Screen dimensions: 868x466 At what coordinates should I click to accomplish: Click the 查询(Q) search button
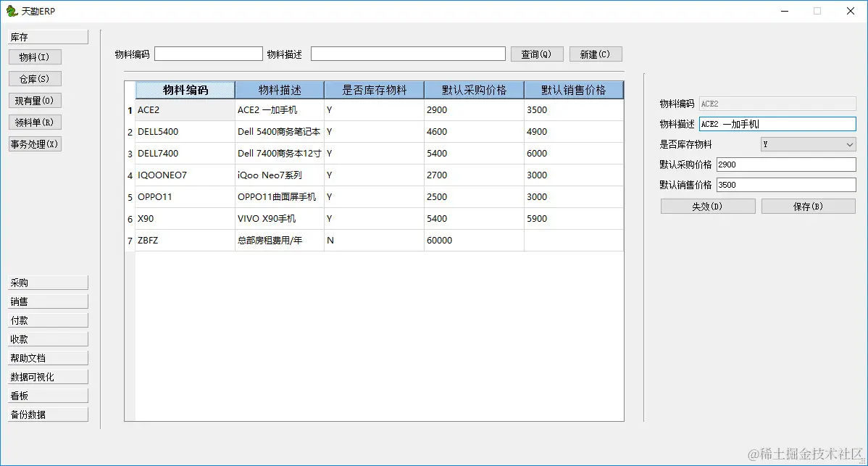[536, 54]
